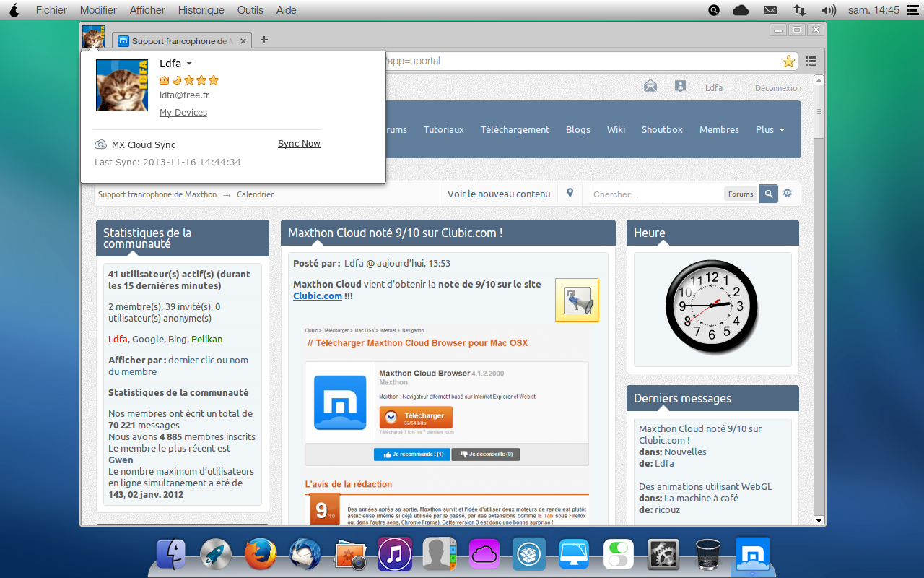Open iTunes from the dock

(395, 555)
